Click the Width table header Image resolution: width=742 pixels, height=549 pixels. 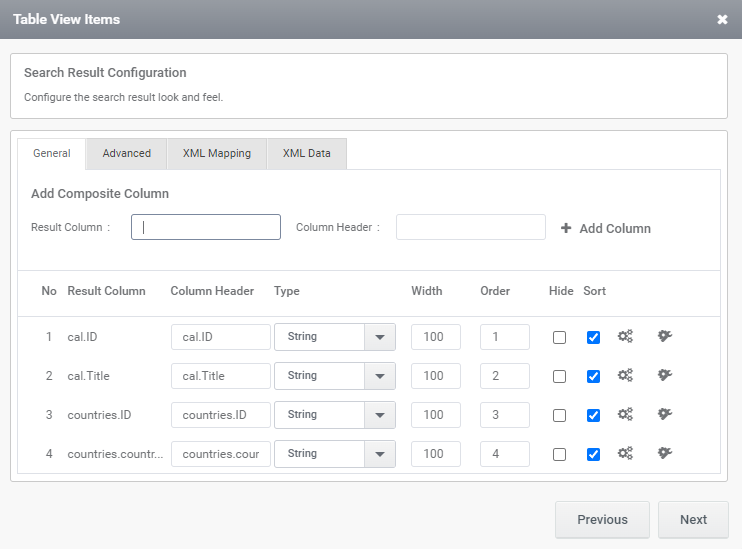pyautogui.click(x=427, y=291)
